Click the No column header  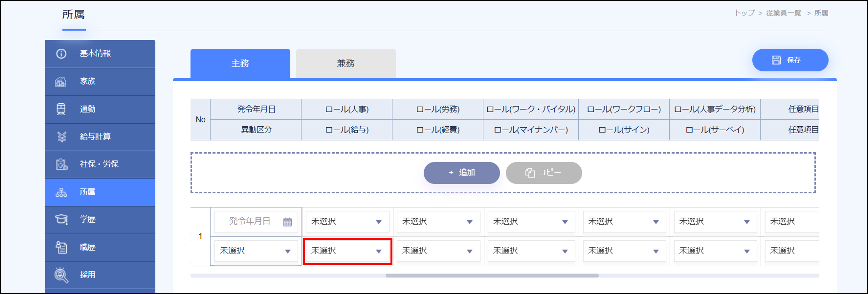coord(200,120)
